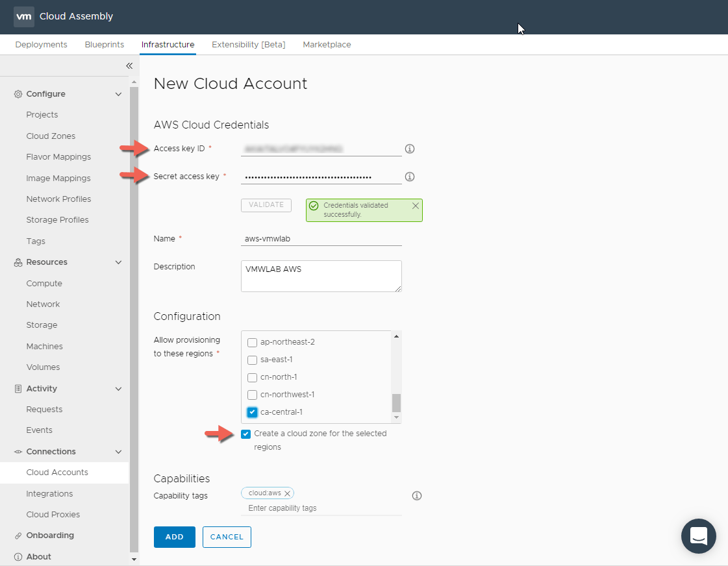
Task: Open the Marketplace tab
Action: click(327, 45)
